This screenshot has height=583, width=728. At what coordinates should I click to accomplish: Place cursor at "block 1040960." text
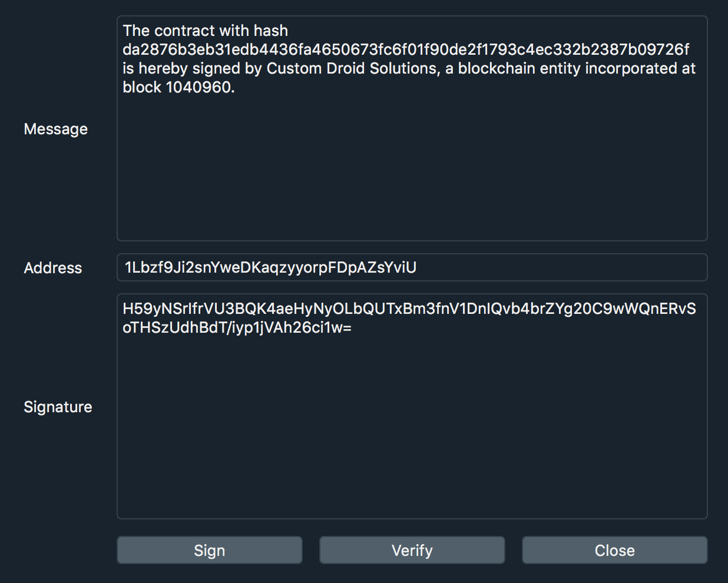coord(178,87)
